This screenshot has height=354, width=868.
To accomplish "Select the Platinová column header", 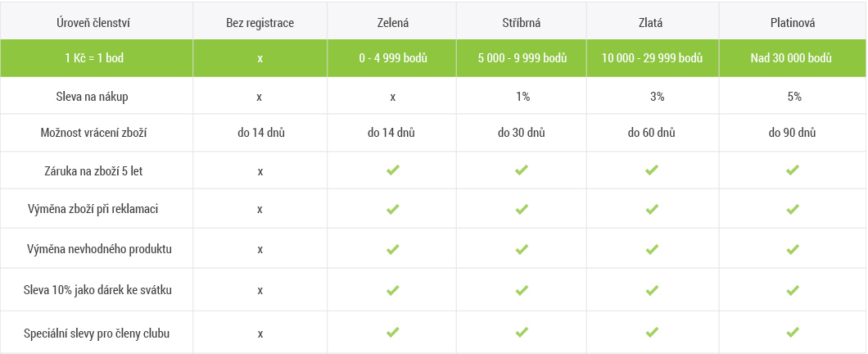I will pyautogui.click(x=792, y=23).
